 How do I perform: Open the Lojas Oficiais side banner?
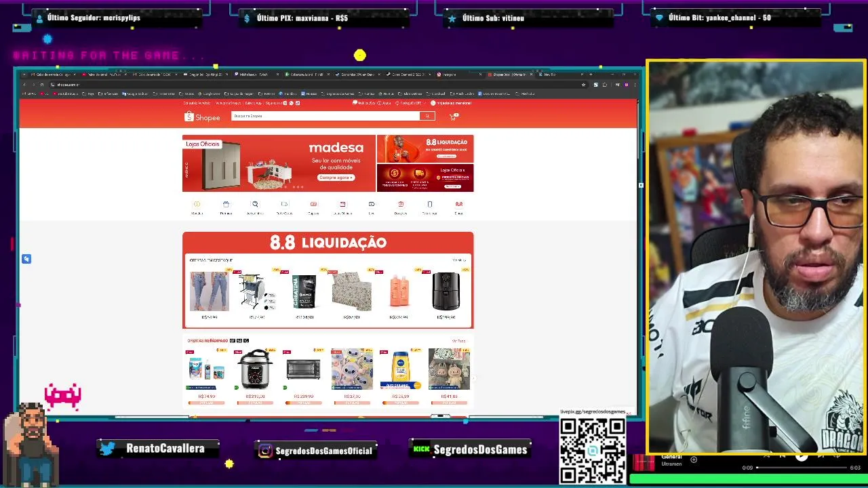point(425,178)
